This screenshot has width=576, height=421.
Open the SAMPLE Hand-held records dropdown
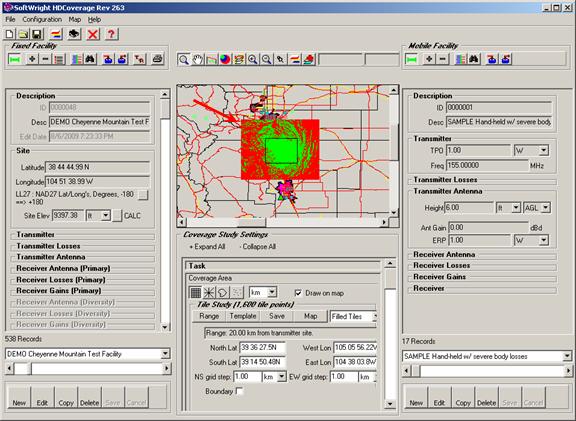pyautogui.click(x=567, y=356)
